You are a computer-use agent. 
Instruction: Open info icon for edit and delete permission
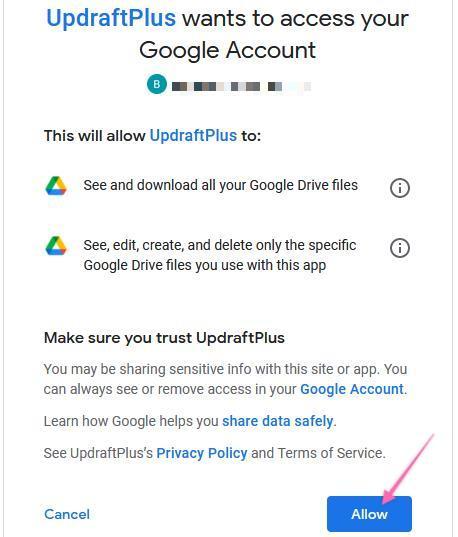[399, 248]
